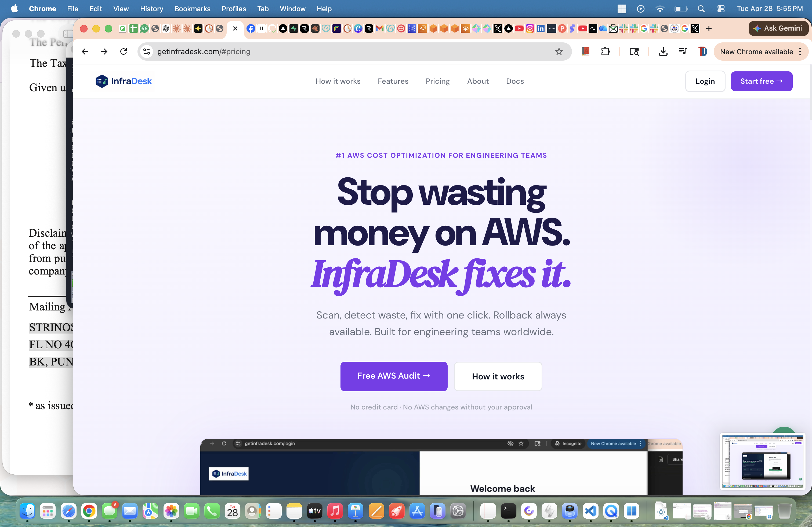Open the Chrome three-dot menu
Screen dimensions: 812x527
800,52
